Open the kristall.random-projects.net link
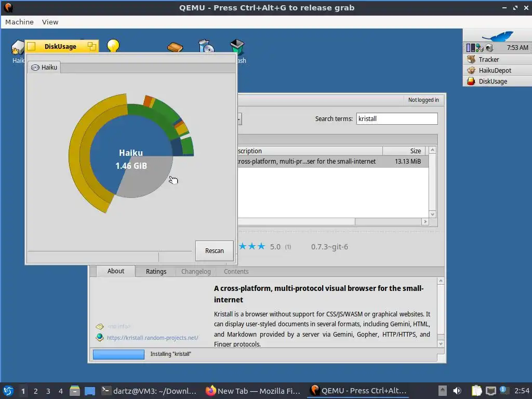This screenshot has height=399, width=532. click(x=152, y=338)
